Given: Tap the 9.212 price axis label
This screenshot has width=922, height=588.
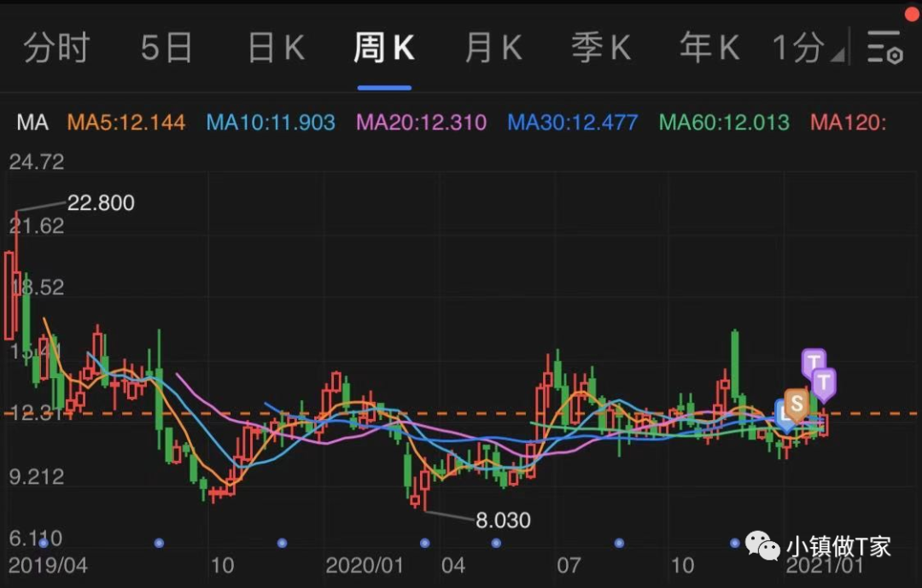Looking at the screenshot, I should 37,477.
